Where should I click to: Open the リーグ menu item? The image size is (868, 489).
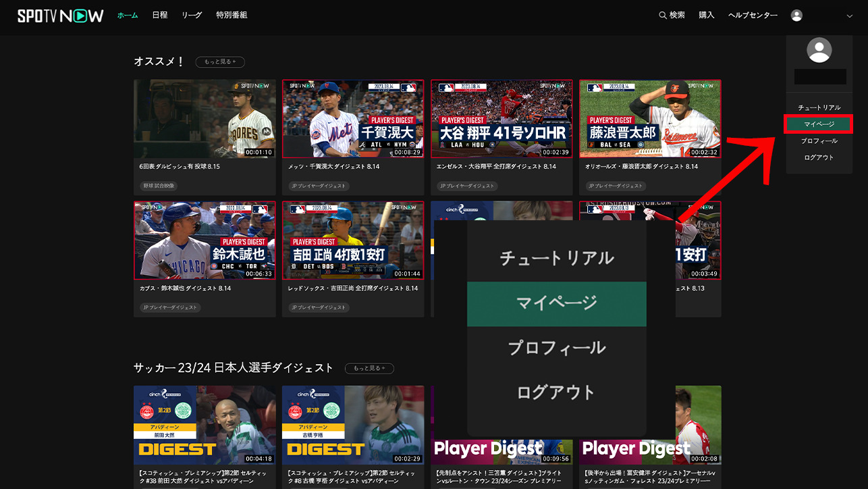pos(192,14)
